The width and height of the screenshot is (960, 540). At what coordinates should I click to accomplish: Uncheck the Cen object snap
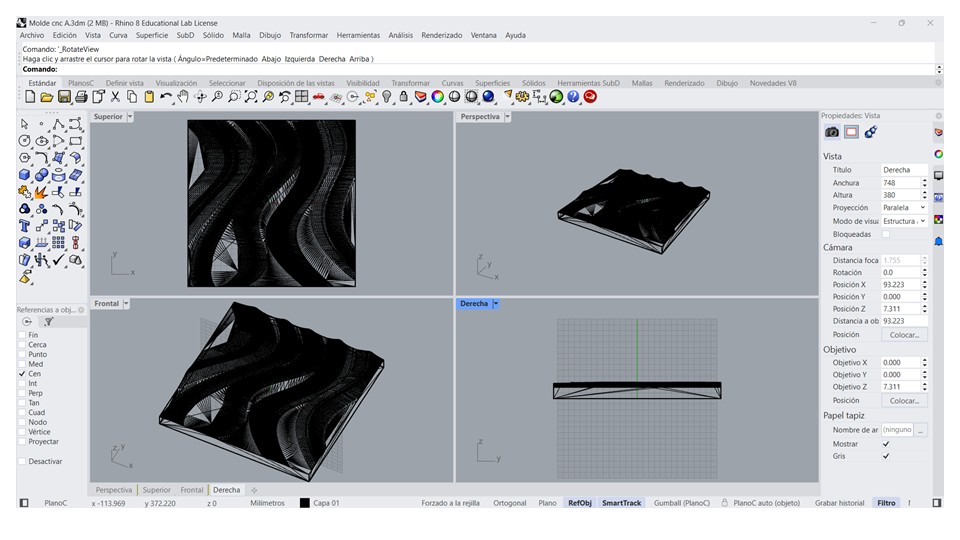(x=22, y=374)
